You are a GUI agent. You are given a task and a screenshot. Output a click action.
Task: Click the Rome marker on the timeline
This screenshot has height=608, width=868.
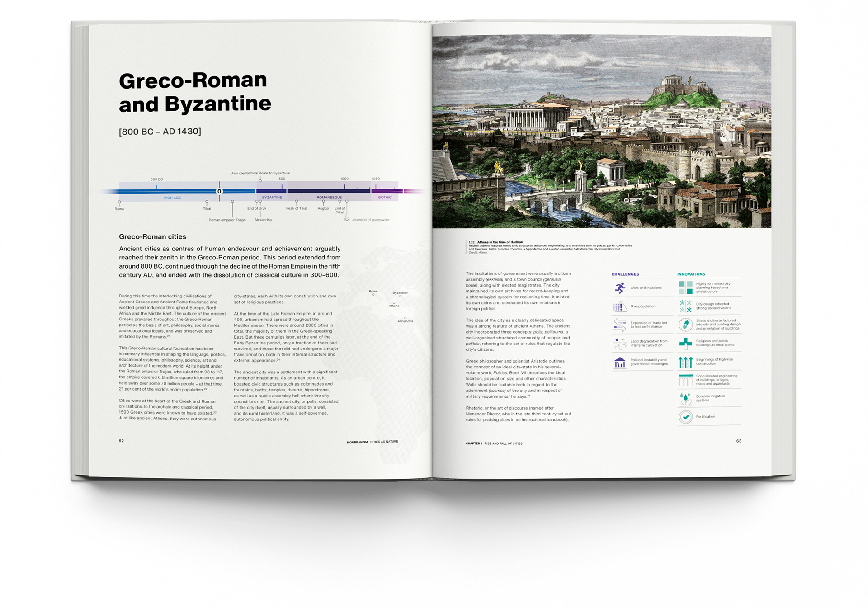(x=119, y=202)
